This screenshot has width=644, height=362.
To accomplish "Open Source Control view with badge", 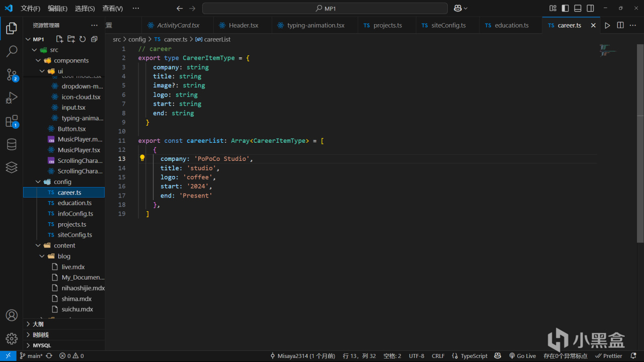I will point(12,74).
